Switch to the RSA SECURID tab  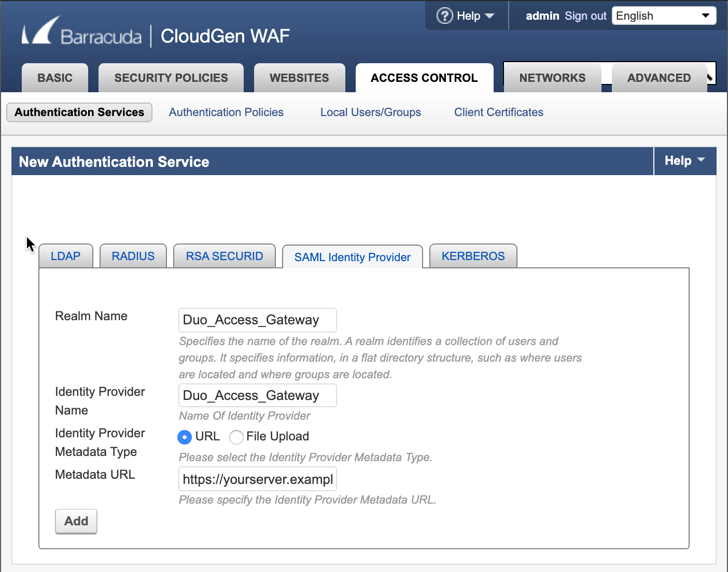tap(224, 255)
